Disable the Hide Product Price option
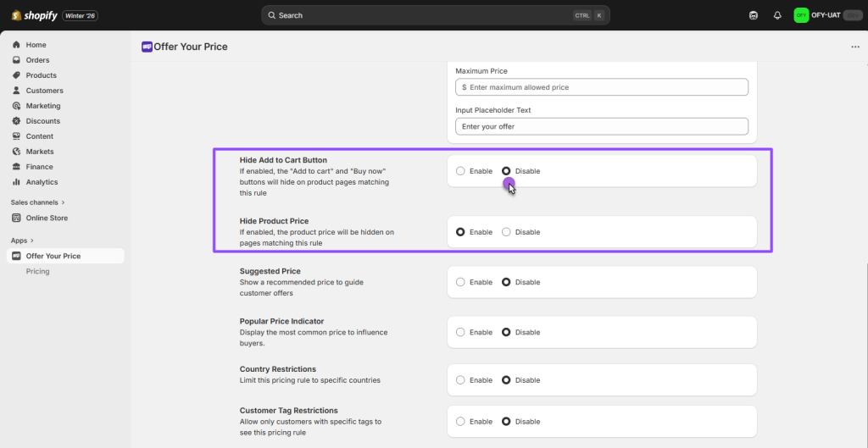868x448 pixels. 506,232
